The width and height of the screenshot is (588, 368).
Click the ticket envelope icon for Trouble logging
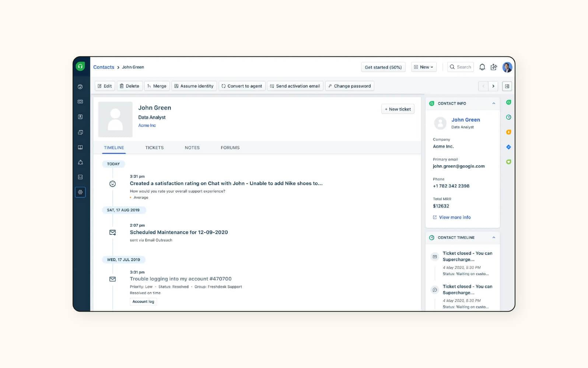coord(113,279)
